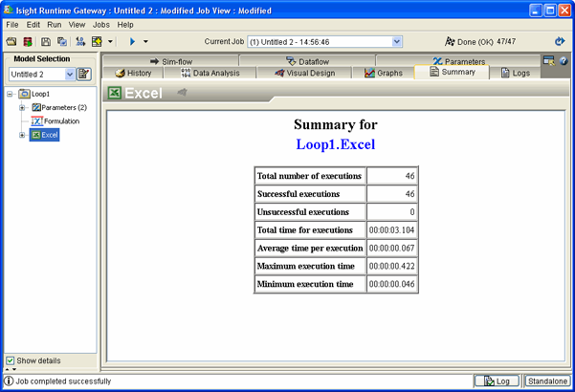
Task: Collapse the Loop1 tree node
Action: click(11, 95)
